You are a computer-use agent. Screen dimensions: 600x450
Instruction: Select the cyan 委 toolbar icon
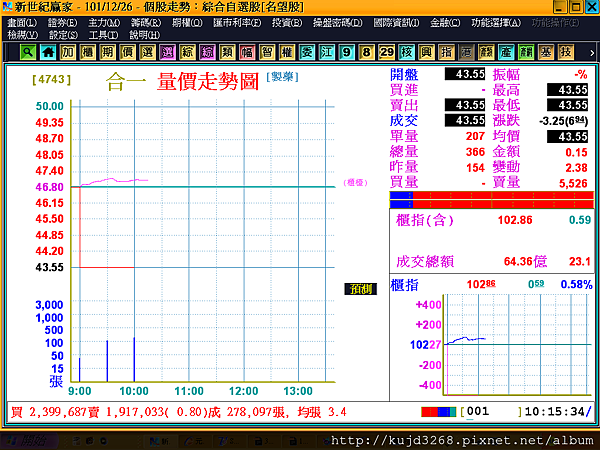pyautogui.click(x=307, y=52)
